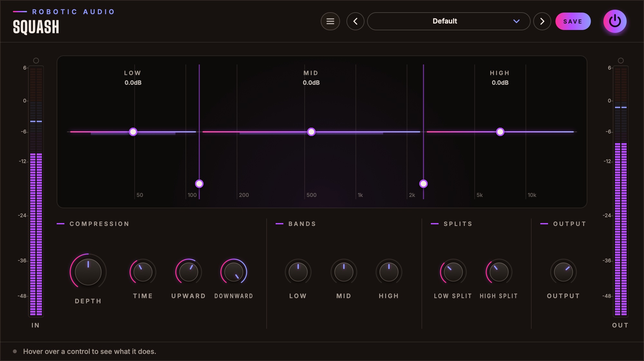Select the High band gain handle
644x361 pixels.
coord(500,132)
